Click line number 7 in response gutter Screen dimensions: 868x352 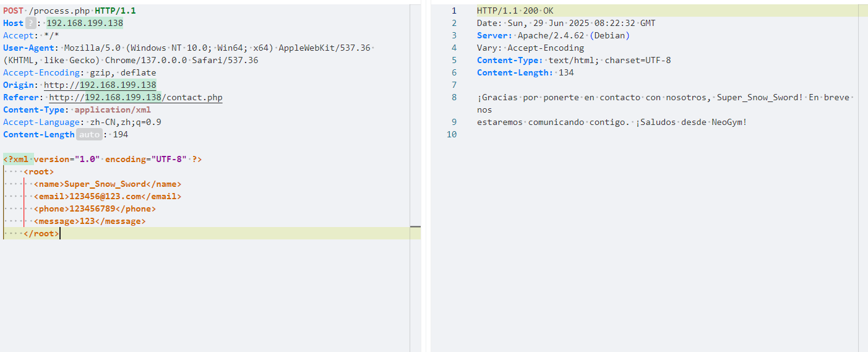tap(454, 85)
